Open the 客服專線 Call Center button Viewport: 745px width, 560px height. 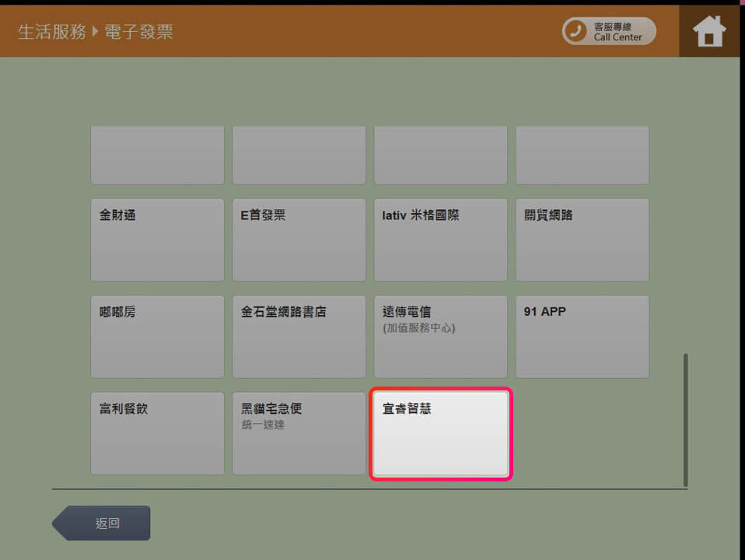(x=609, y=31)
